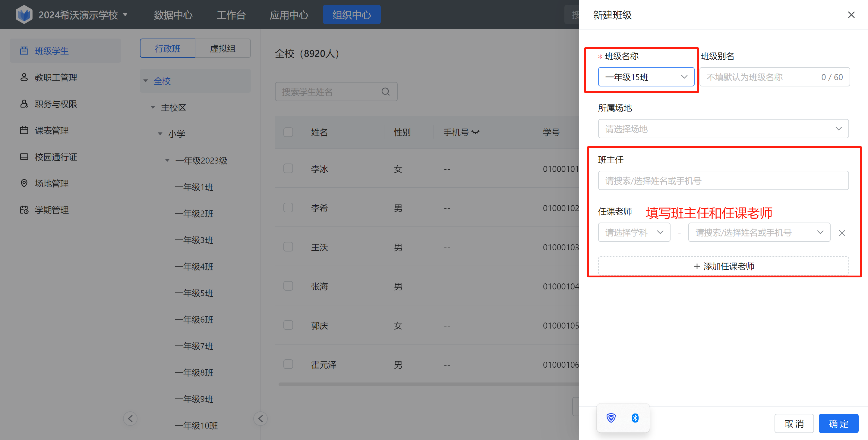868x440 pixels.
Task: Focus the 班主任 search input field
Action: coord(723,180)
